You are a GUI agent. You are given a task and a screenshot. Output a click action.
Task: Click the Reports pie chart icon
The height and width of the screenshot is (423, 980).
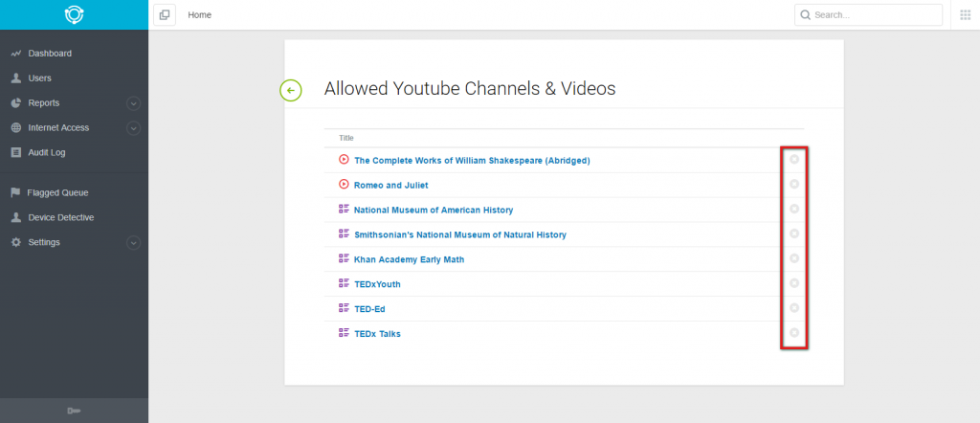(16, 103)
